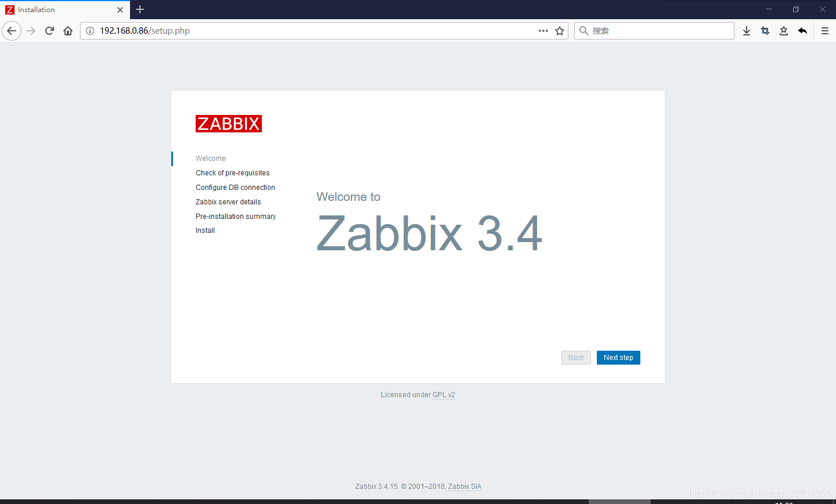The width and height of the screenshot is (836, 504).
Task: Show site information for 192.168.0.86
Action: click(x=90, y=31)
